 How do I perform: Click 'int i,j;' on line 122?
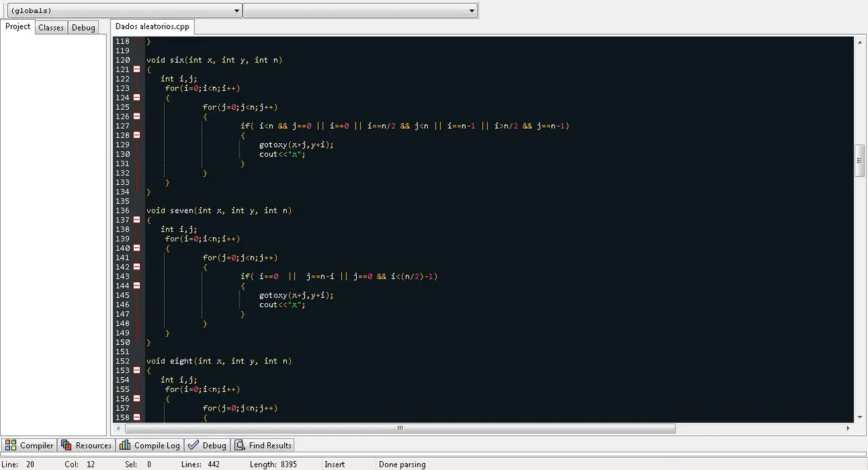pyautogui.click(x=179, y=79)
